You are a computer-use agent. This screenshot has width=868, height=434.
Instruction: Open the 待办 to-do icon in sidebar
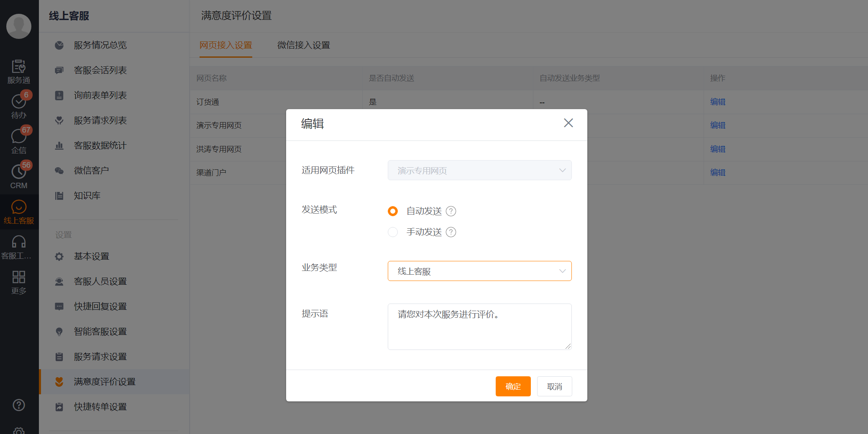pos(19,102)
